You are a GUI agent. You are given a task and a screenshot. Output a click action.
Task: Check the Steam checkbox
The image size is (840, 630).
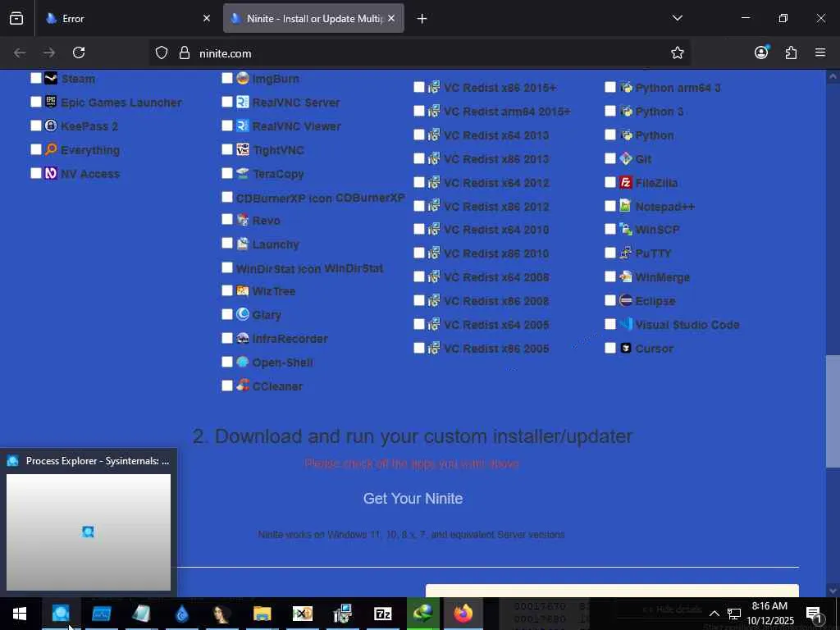click(36, 78)
